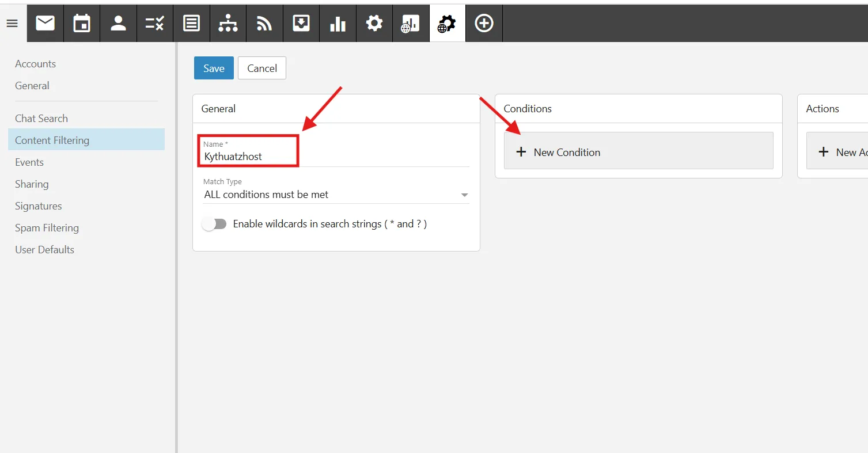Screen dimensions: 868x453
Task: Open the Signatures settings section
Action: tap(38, 206)
